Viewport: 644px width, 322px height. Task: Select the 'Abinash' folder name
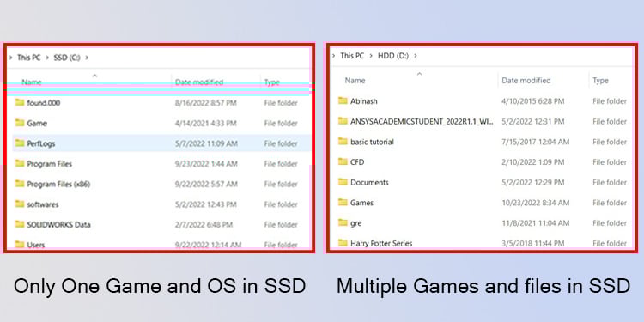tap(364, 101)
